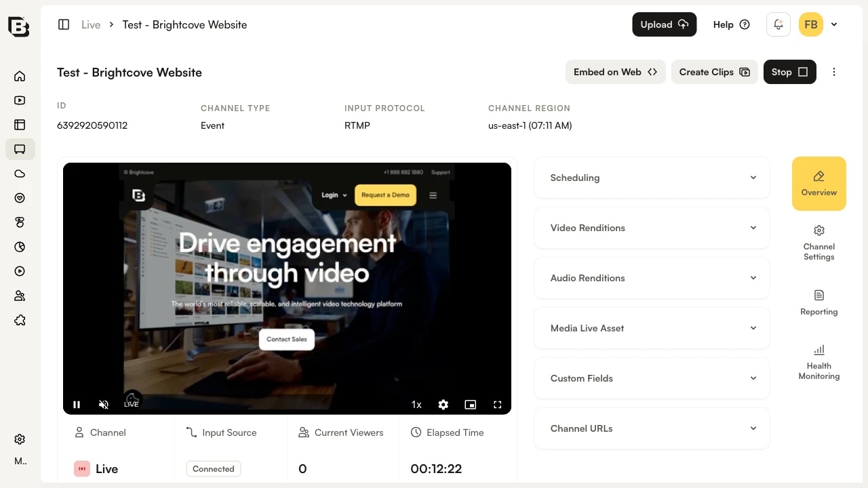Click the Connected input source badge
The image size is (868, 488).
point(214,469)
